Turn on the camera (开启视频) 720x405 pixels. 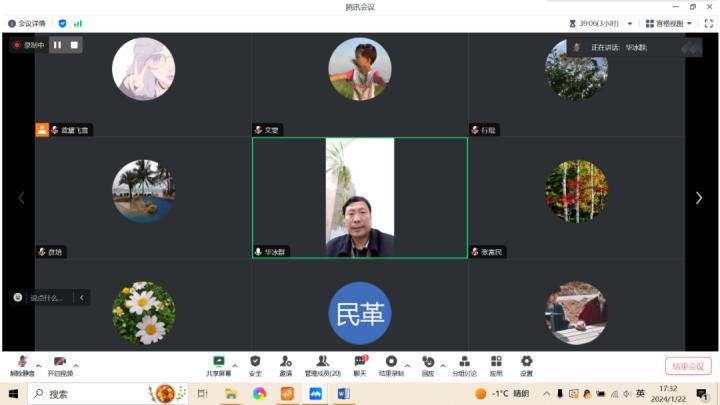click(60, 362)
